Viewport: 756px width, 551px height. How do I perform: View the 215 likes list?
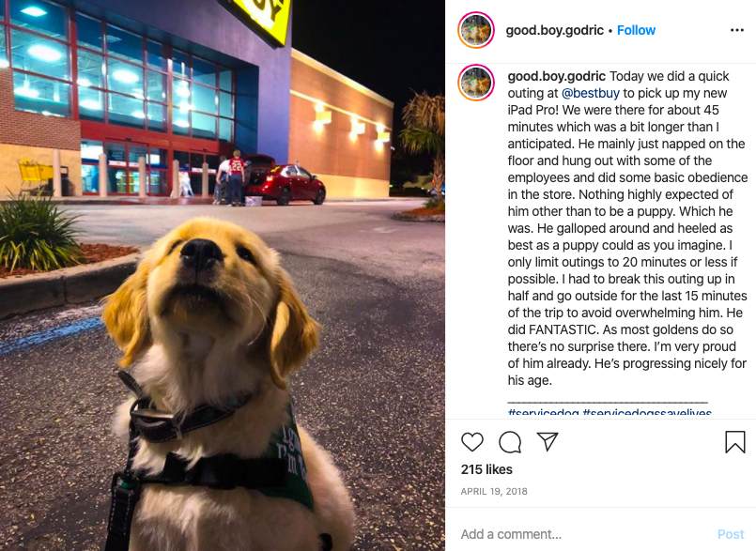click(x=486, y=469)
